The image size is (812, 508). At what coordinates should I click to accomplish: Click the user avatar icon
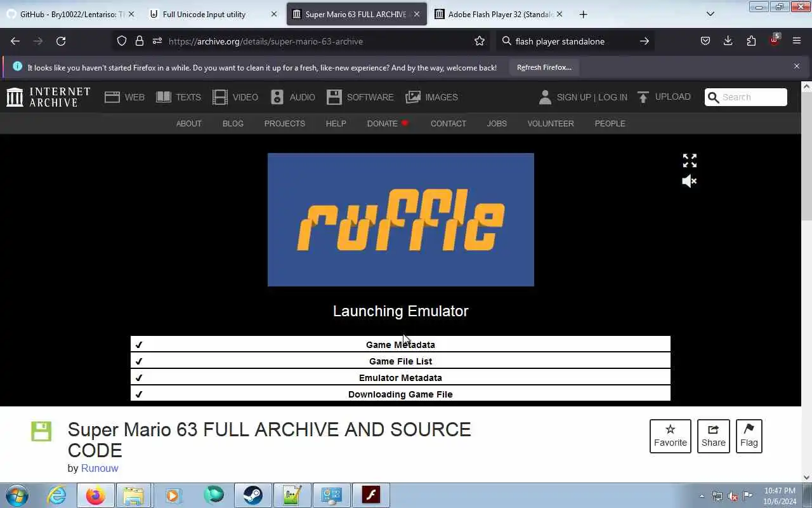coord(545,97)
